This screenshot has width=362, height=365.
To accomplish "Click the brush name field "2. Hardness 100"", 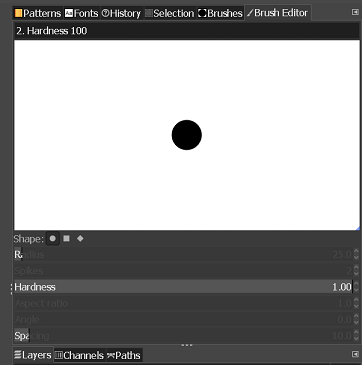I will 187,31.
